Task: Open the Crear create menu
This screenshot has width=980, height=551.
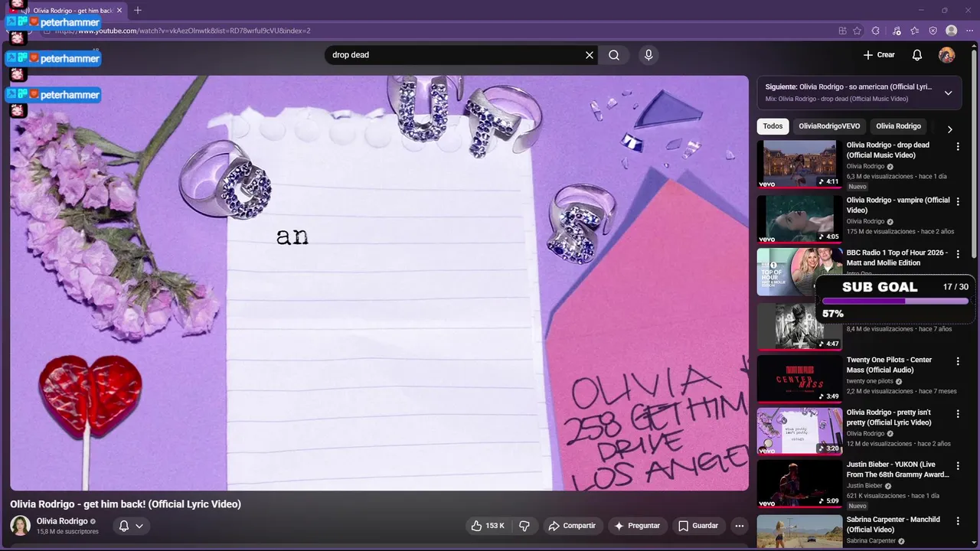Action: pyautogui.click(x=879, y=55)
